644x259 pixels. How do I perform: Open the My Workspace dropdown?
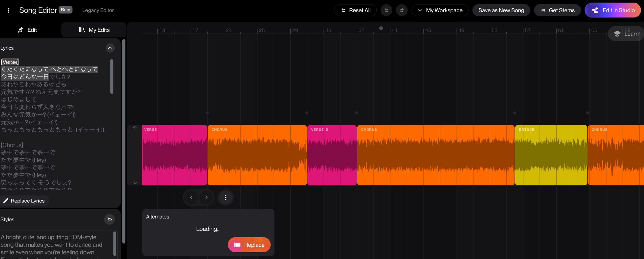click(440, 10)
